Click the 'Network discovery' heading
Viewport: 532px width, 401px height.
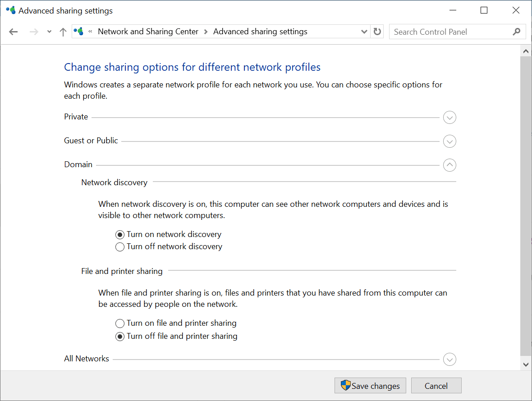(x=115, y=182)
